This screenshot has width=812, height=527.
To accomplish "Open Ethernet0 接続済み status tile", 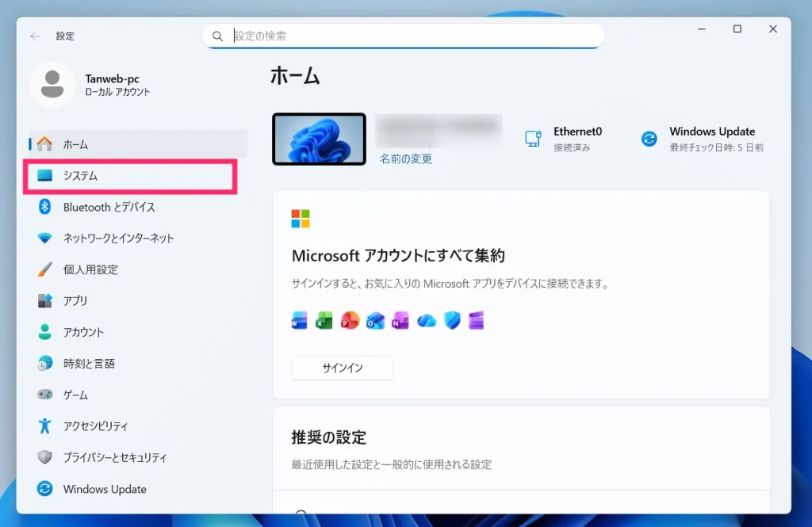I will tap(565, 139).
